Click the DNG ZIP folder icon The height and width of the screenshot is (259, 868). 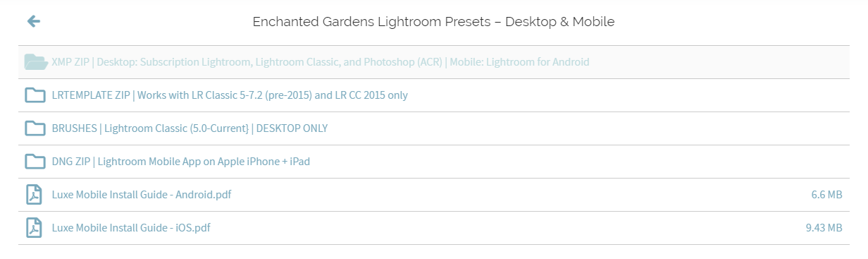click(x=35, y=161)
